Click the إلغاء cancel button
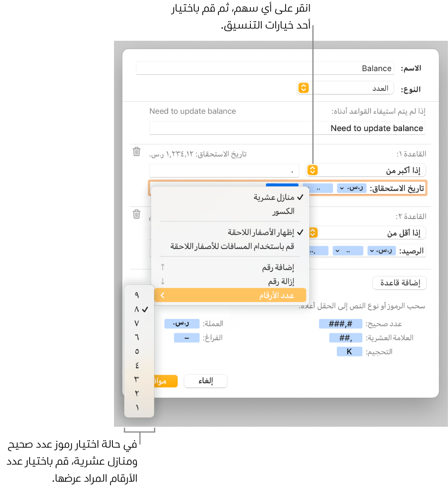 (206, 381)
